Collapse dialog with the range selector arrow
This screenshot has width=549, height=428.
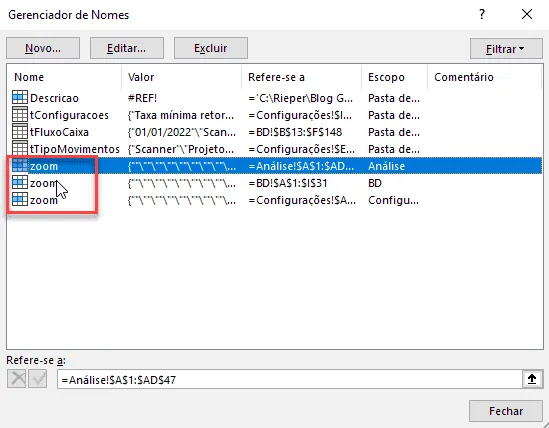[532, 379]
